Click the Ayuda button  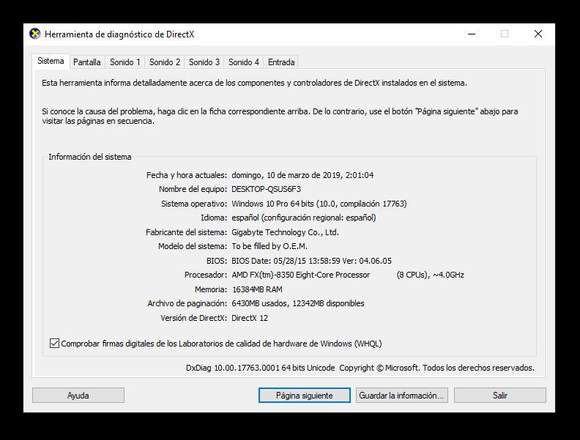pos(78,395)
